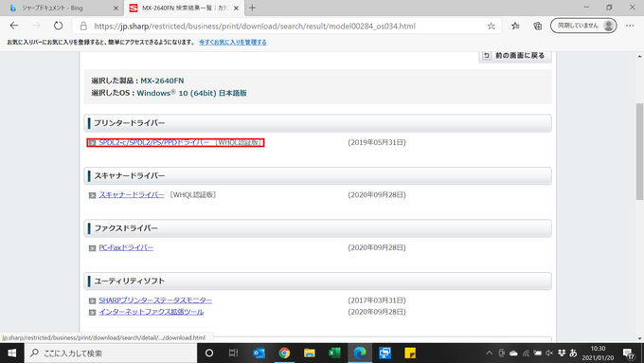The width and height of the screenshot is (644, 363).
Task: Click arrow icon beside PC-Faxドライバー
Action: coord(93,248)
